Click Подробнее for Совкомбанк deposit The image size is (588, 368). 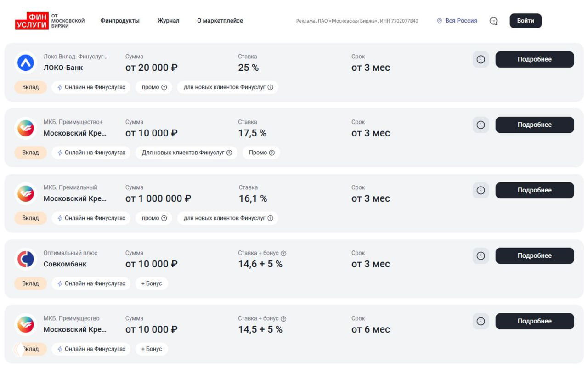tap(534, 256)
